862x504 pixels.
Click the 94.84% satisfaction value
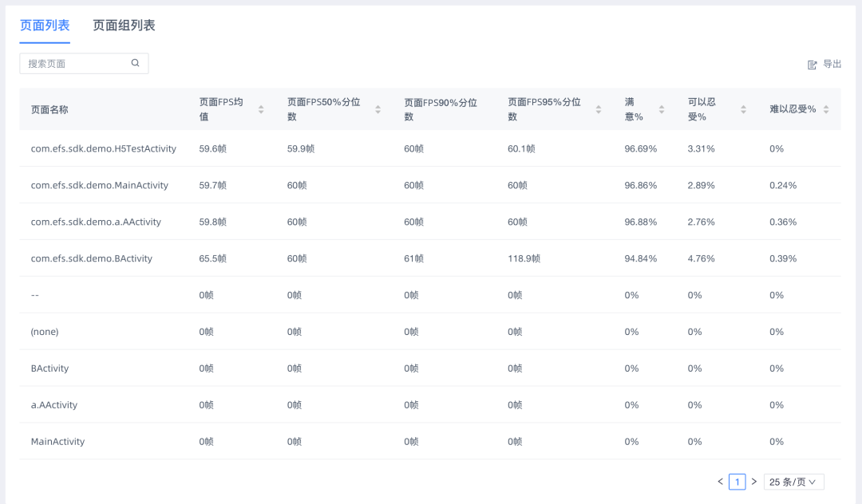pos(640,258)
